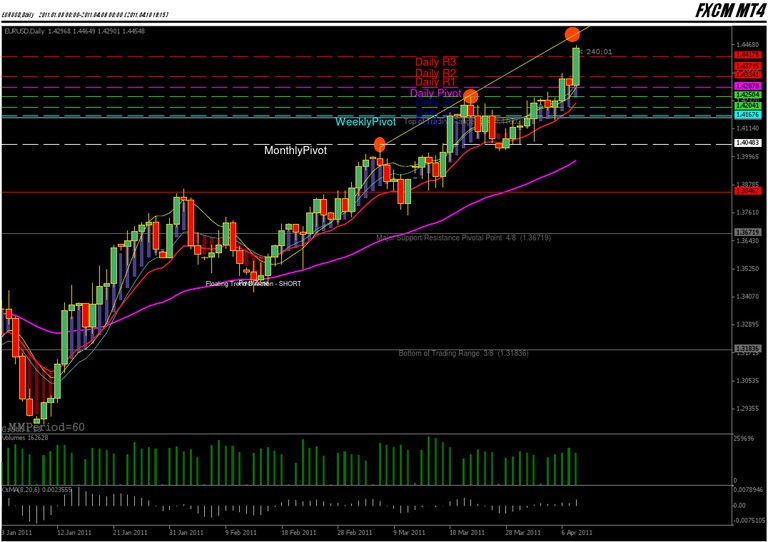Click the 1.39965 price axis value
768x542 pixels.
pyautogui.click(x=747, y=157)
